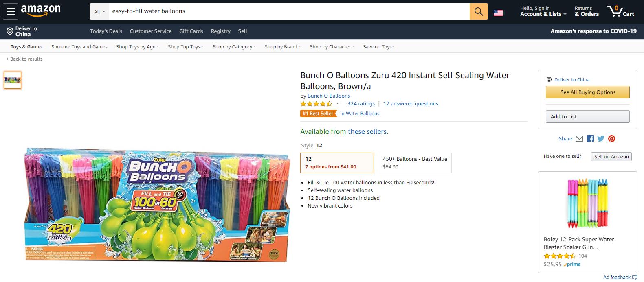Select the style 12 option tile
Screen dimensions: 644x282
[x=337, y=162]
